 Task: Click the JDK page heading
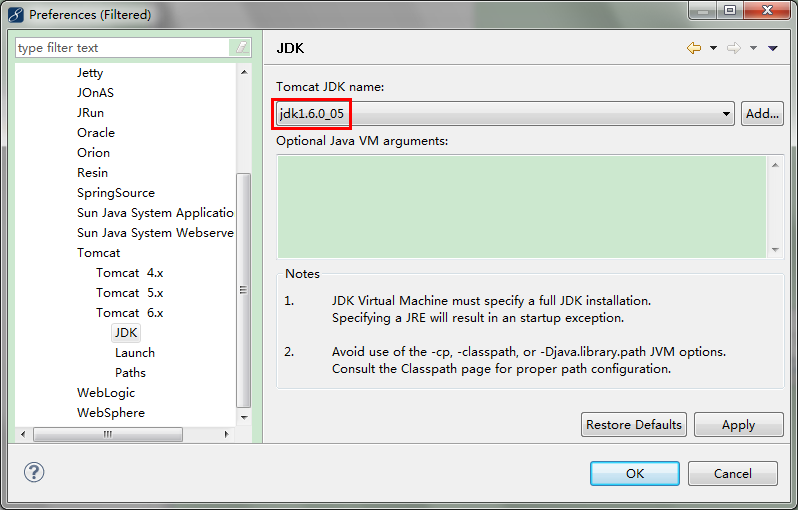pyautogui.click(x=290, y=48)
